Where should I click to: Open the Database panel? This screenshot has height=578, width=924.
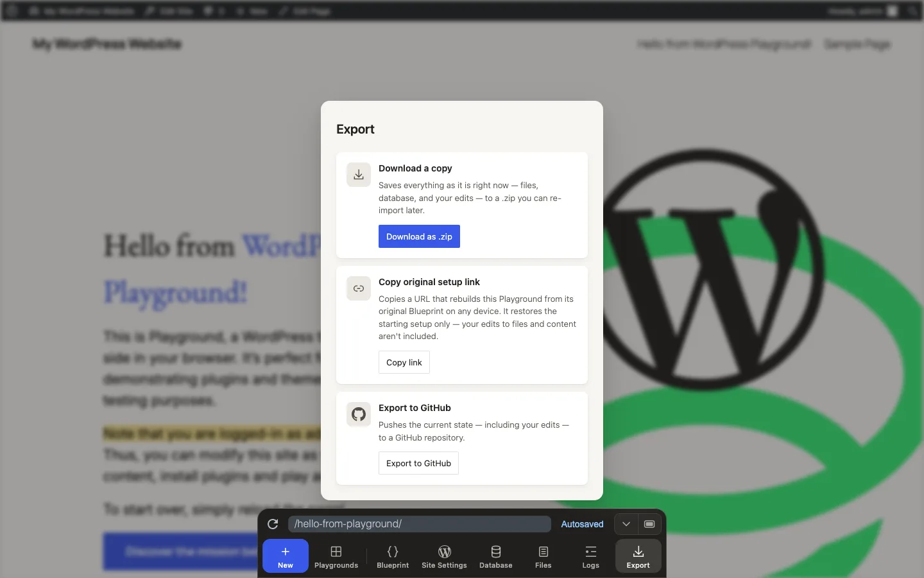[x=496, y=556]
